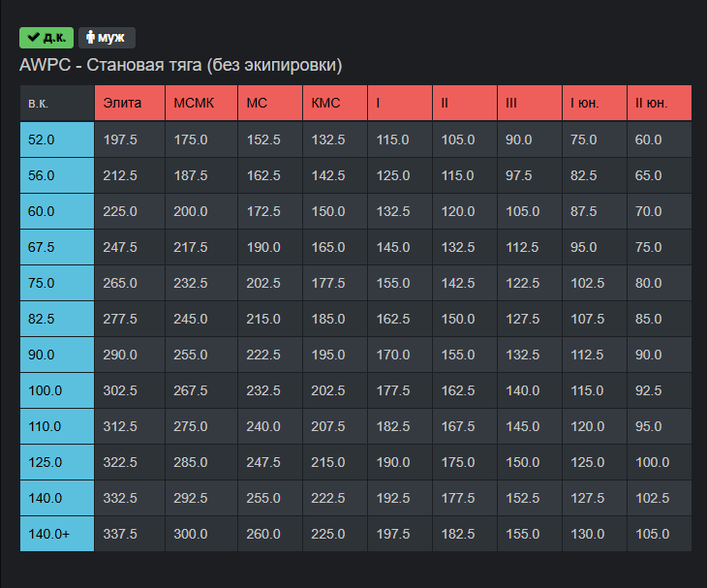Click КМС value 195.0 in row 90.0
This screenshot has width=707, height=588.
click(335, 355)
